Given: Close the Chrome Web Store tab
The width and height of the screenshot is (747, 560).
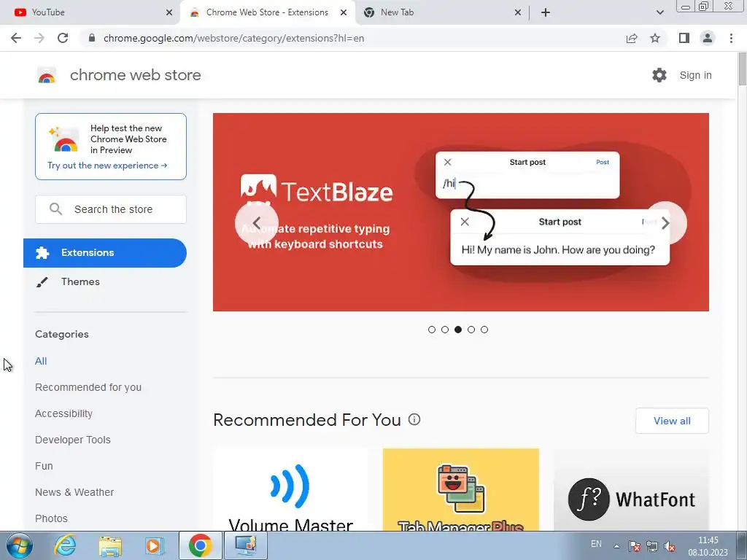Looking at the screenshot, I should [344, 12].
